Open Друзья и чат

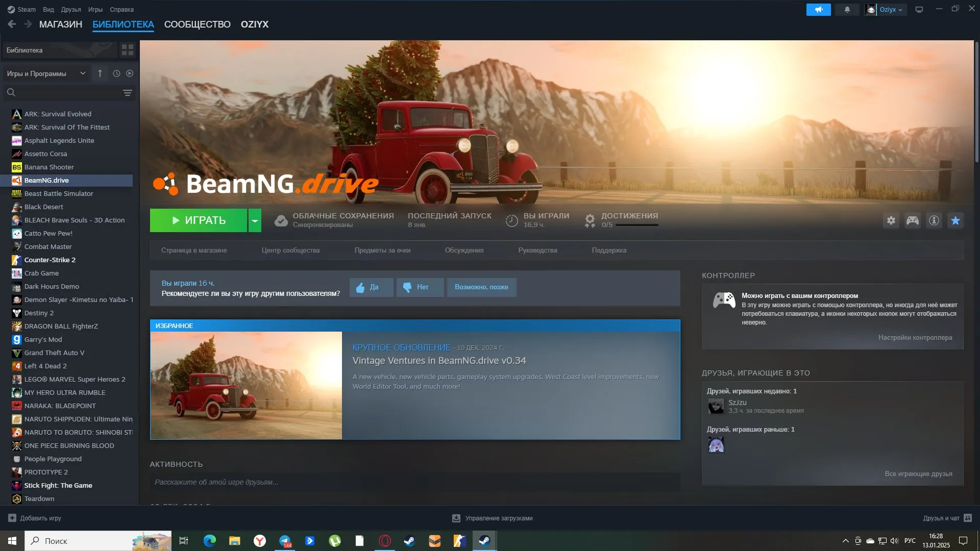[x=947, y=518]
